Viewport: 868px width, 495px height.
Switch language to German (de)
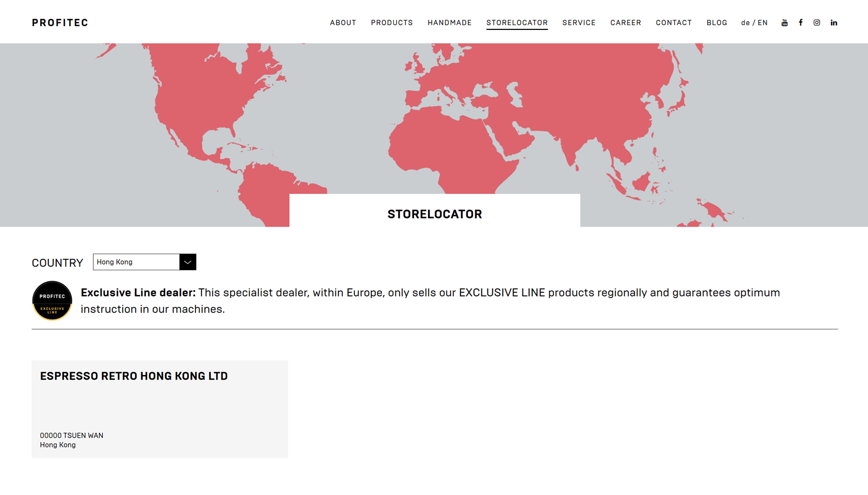745,23
